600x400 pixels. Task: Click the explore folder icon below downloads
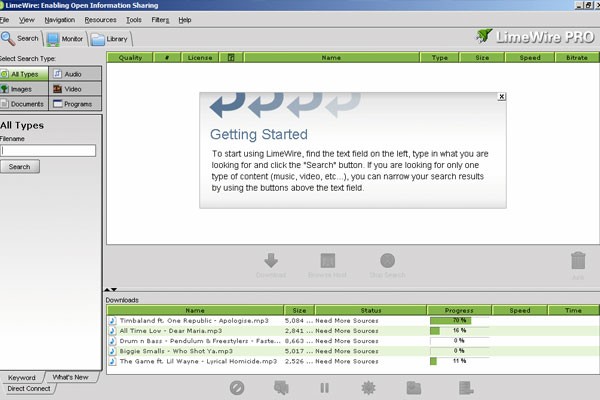pyautogui.click(x=414, y=388)
